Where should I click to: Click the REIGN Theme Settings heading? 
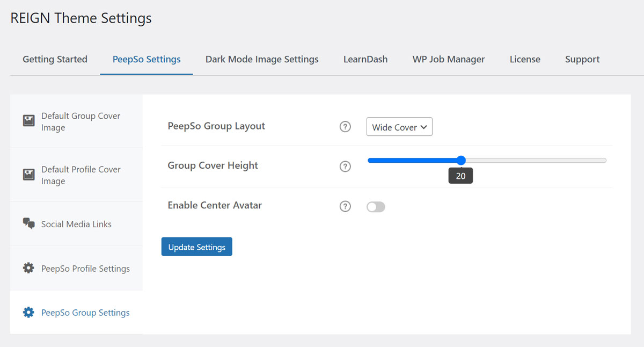click(x=81, y=18)
